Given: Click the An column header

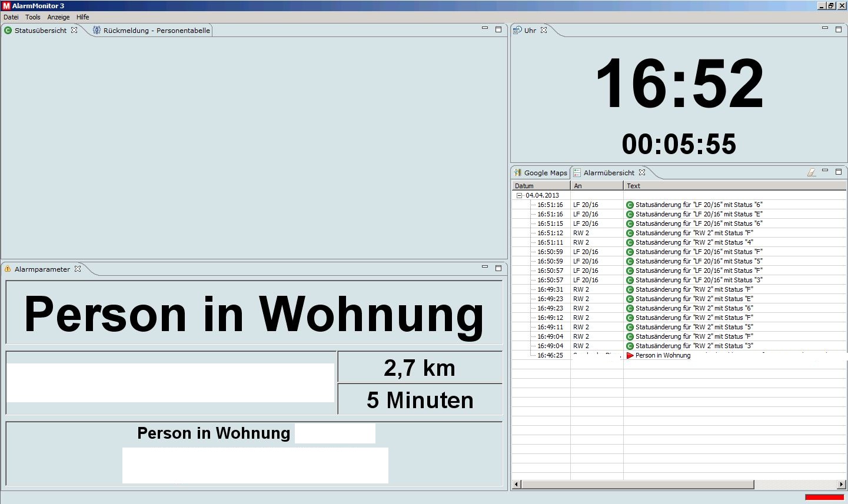Looking at the screenshot, I should coord(596,186).
